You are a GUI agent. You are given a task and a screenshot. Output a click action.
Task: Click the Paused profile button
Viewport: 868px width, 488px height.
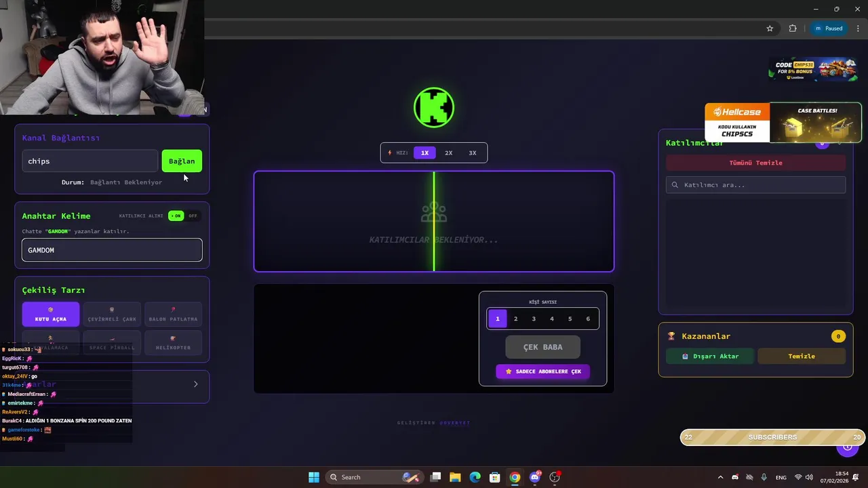(x=828, y=28)
